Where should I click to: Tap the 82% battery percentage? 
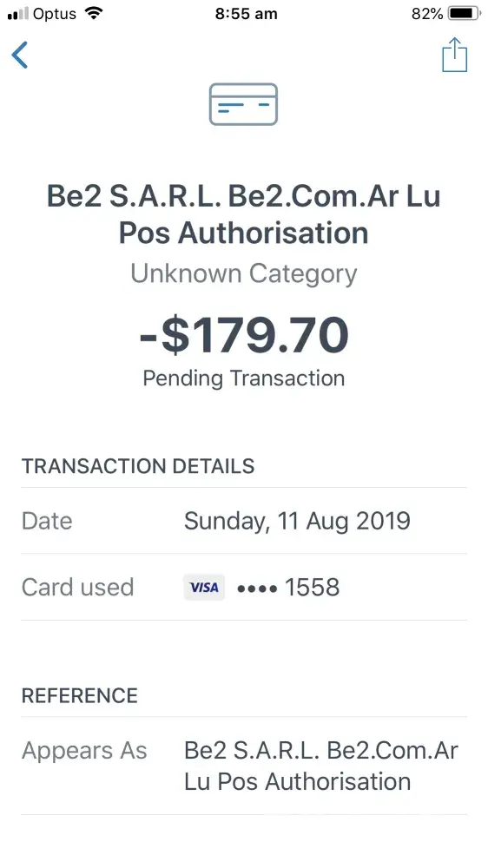[427, 14]
